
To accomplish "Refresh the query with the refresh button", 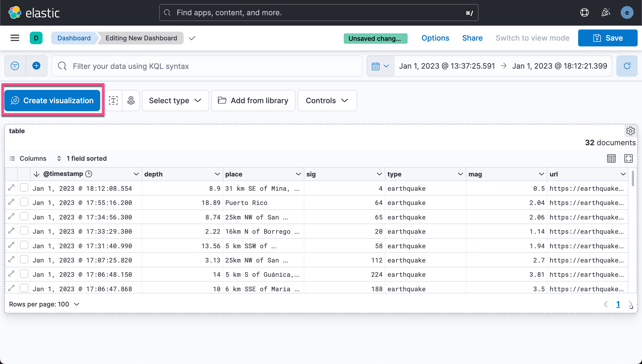I will (627, 66).
